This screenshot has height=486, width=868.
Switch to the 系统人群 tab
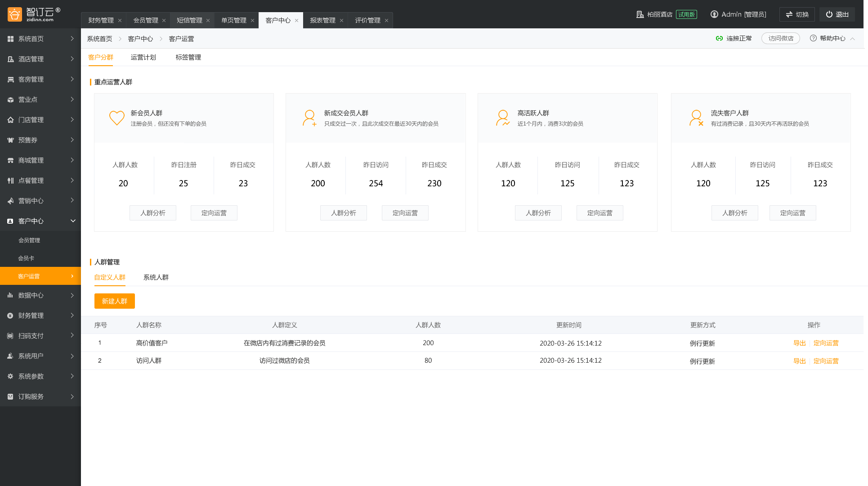tap(156, 277)
